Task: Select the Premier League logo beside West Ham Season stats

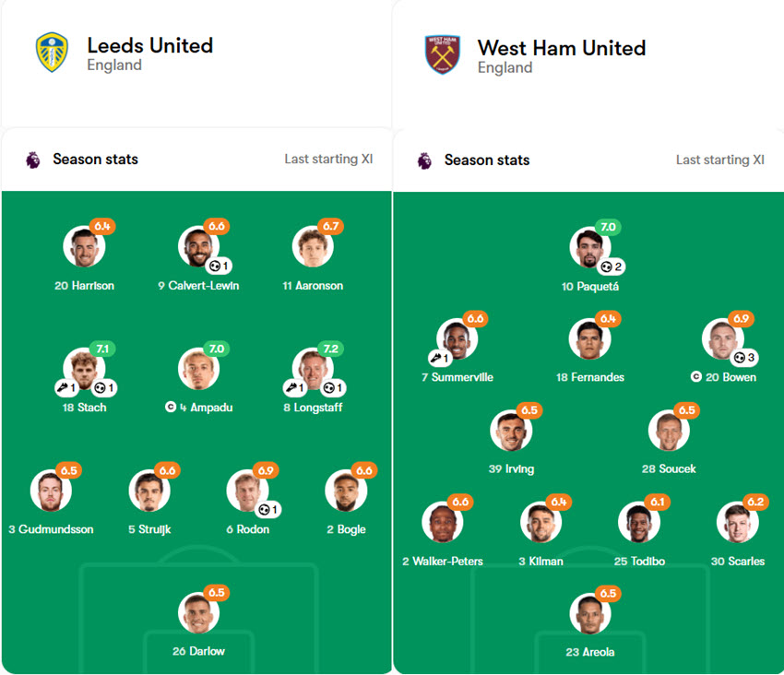Action: point(427,159)
